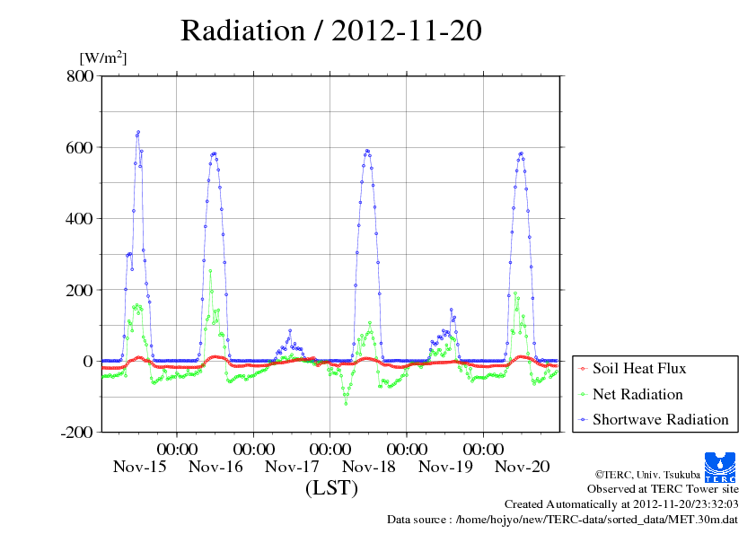Viewport: 756px width, 534px height.
Task: Click the Net Radiation green legend marker
Action: (584, 395)
